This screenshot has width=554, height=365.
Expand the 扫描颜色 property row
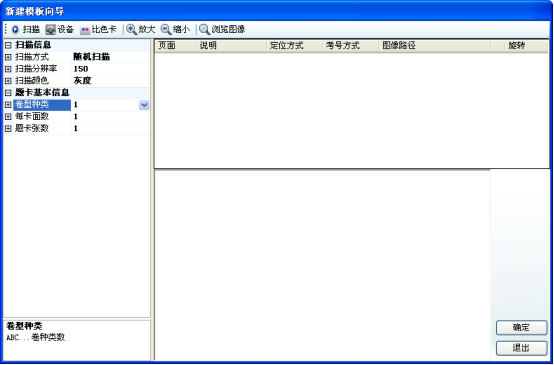click(8, 81)
